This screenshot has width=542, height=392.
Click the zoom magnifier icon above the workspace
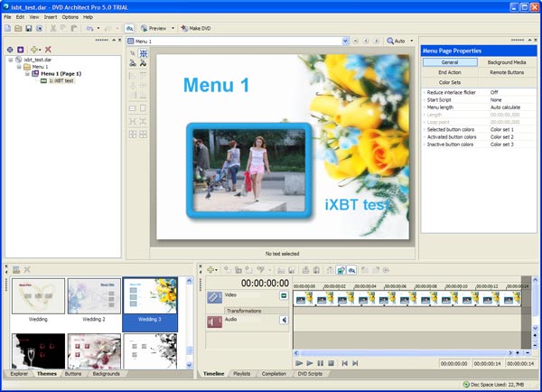(391, 42)
